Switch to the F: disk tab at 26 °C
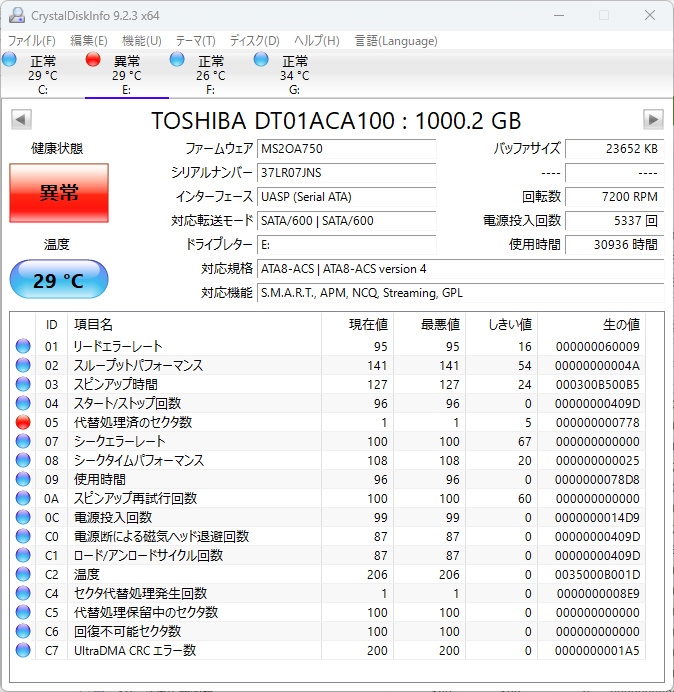The width and height of the screenshot is (674, 692). 211,74
